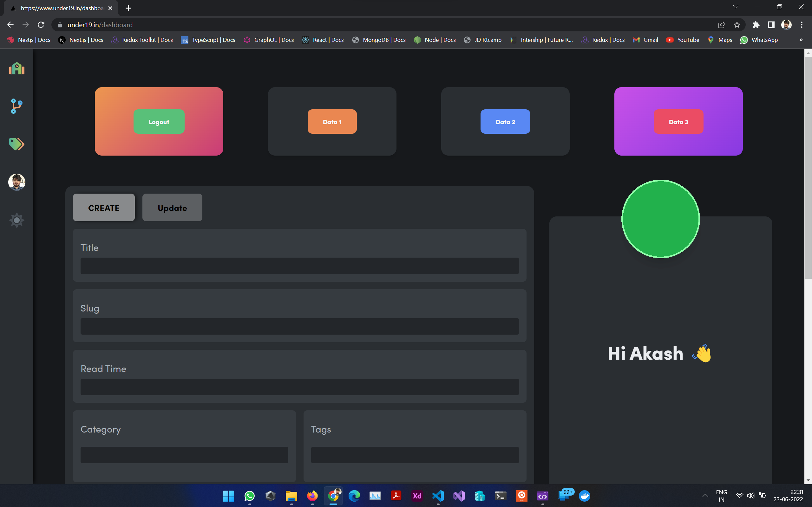This screenshot has width=812, height=507.
Task: Toggle the Chrome side panel icon
Action: pyautogui.click(x=771, y=25)
